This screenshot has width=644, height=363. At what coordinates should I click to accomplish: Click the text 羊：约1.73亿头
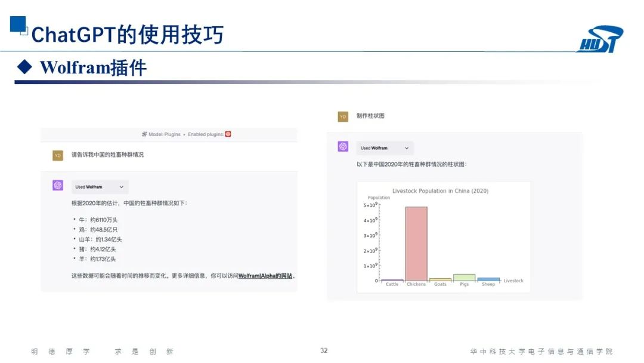(97, 259)
